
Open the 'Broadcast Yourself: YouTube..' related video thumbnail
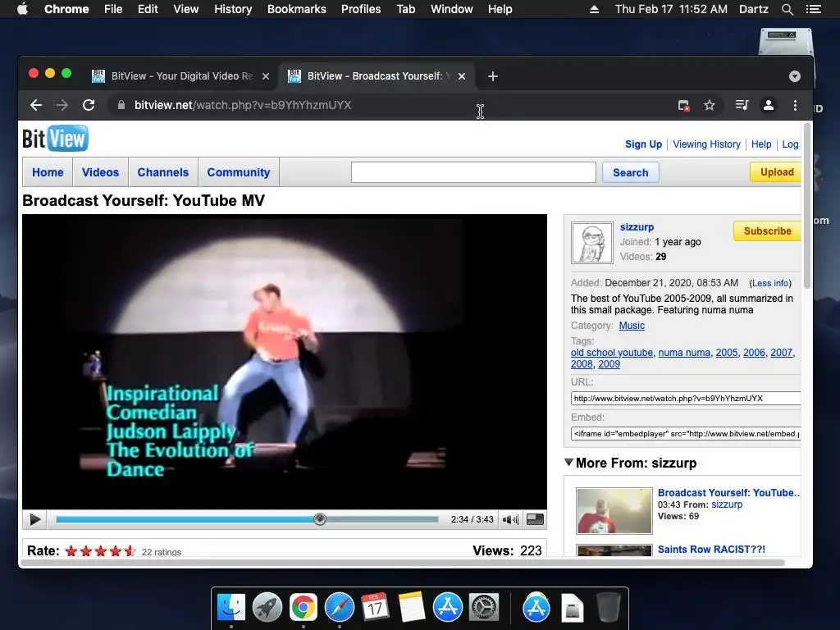(x=614, y=510)
